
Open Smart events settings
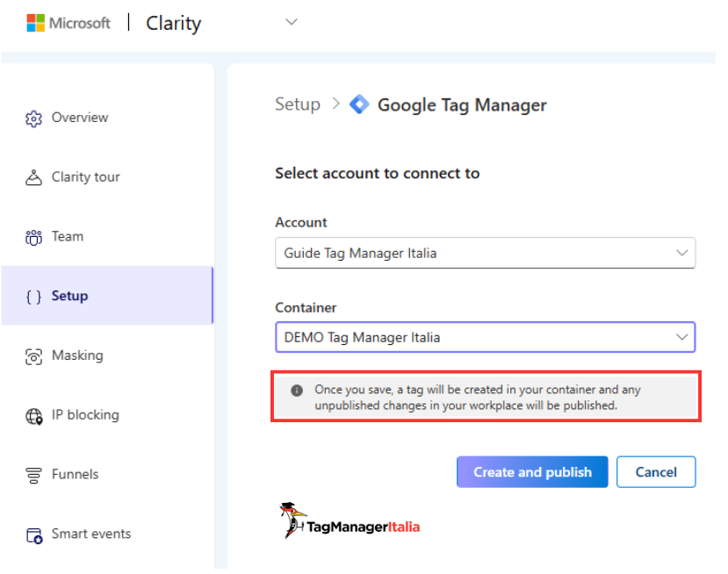[91, 534]
